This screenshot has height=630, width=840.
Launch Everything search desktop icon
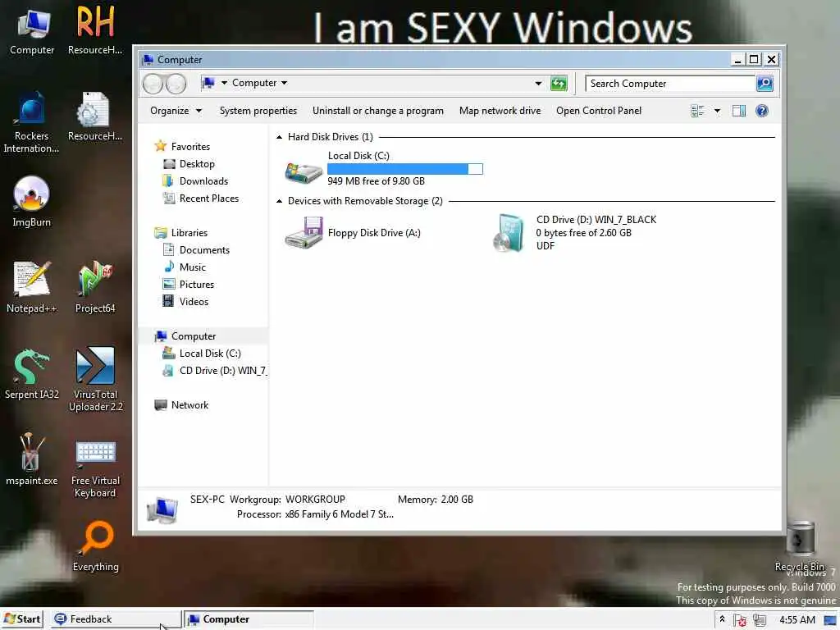[x=96, y=546]
